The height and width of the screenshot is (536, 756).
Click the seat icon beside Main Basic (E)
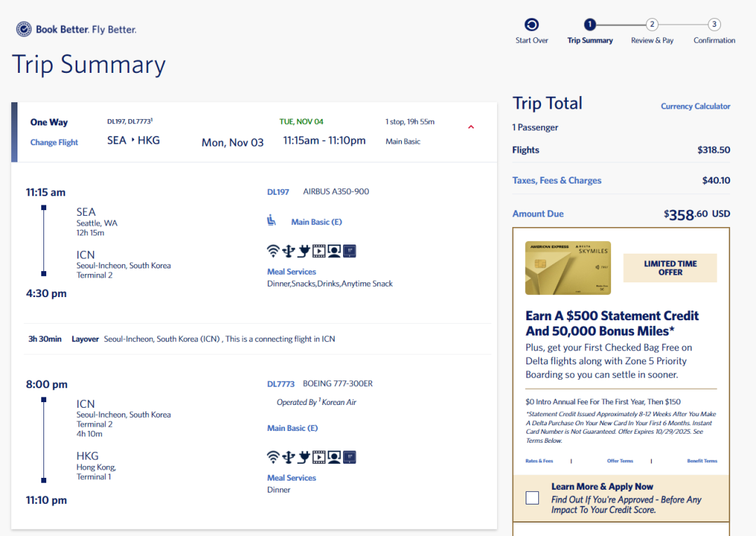point(272,221)
